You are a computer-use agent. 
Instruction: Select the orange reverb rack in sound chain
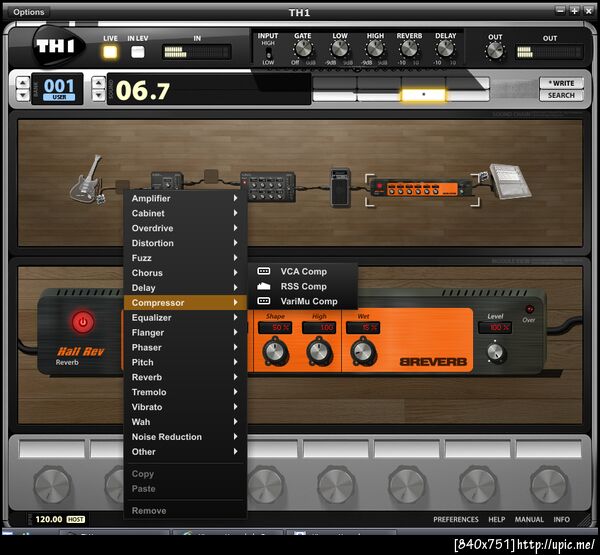422,188
